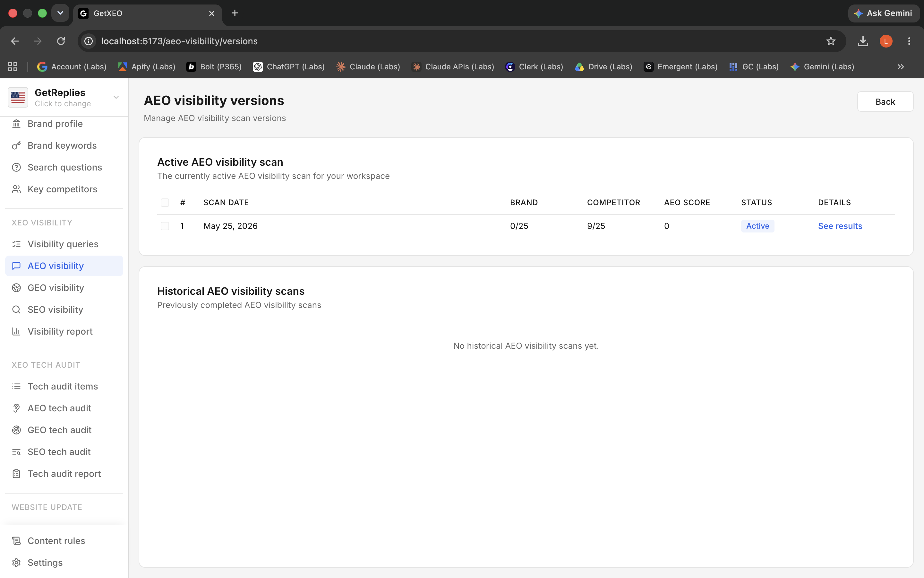Click the Key competitors people icon
924x578 pixels.
click(16, 189)
